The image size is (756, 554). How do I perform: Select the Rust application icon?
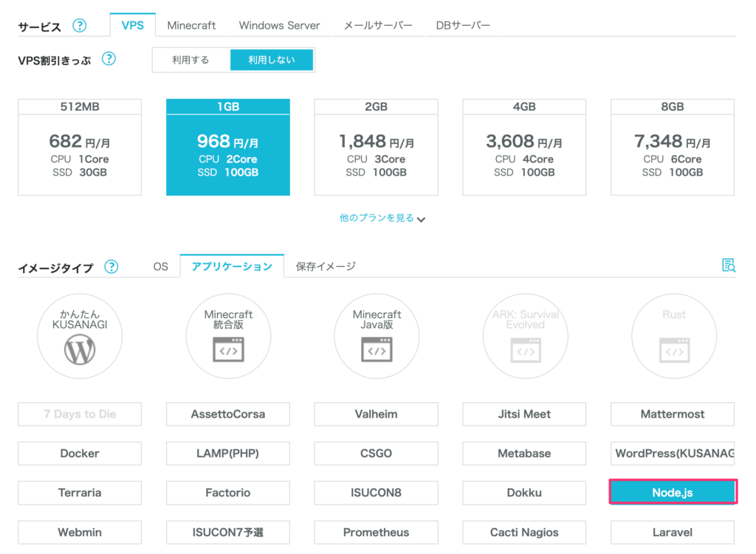673,336
